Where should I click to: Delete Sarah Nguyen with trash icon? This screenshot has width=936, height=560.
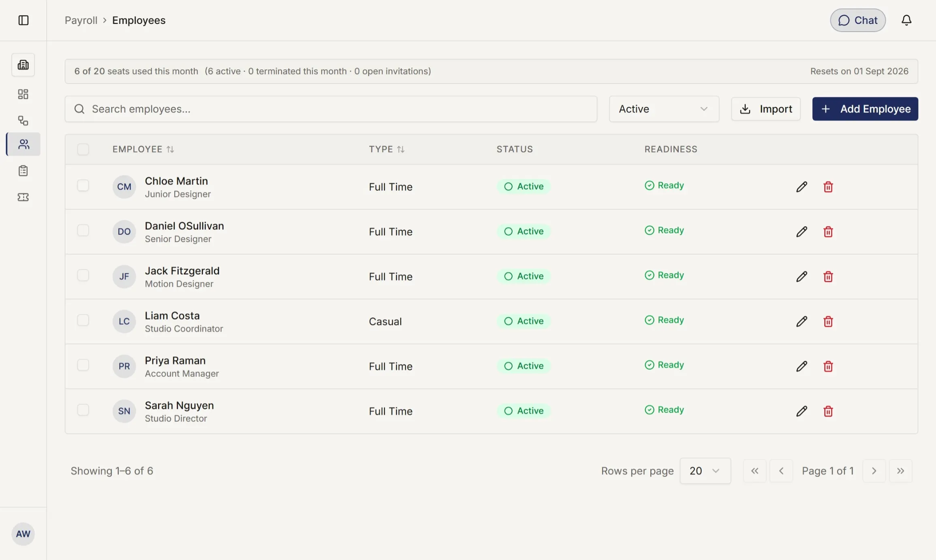click(x=828, y=411)
